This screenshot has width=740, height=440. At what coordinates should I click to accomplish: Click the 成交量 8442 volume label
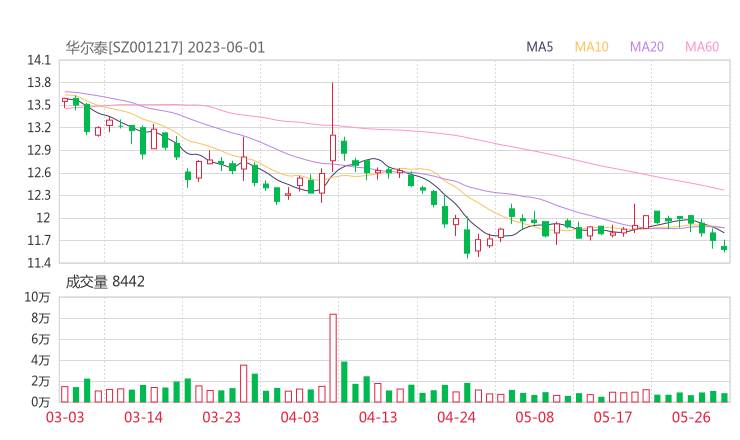pos(105,282)
